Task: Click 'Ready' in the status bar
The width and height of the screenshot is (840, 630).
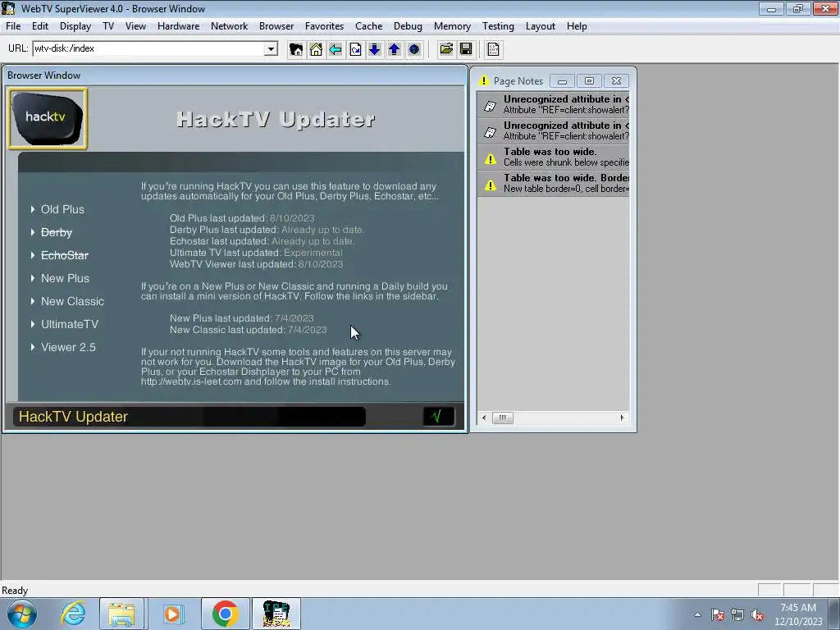Action: point(15,591)
